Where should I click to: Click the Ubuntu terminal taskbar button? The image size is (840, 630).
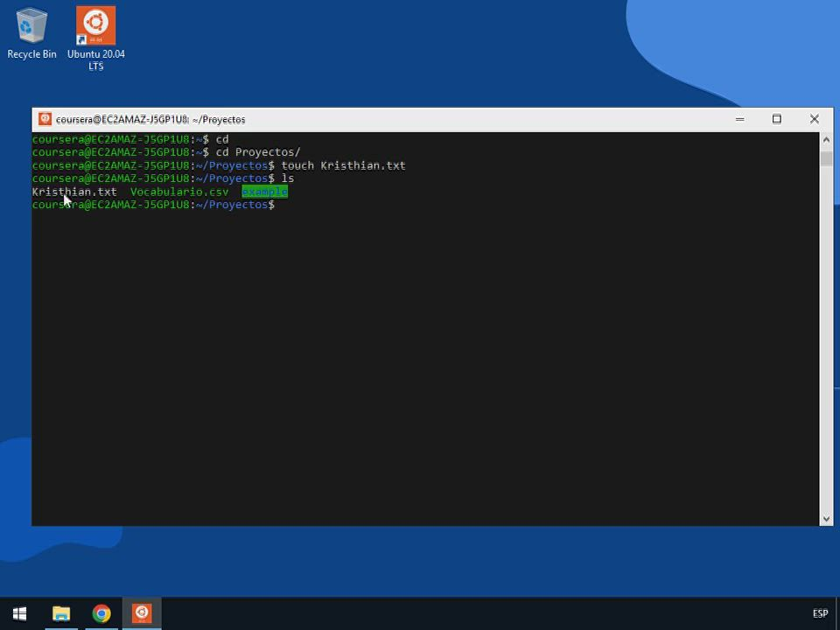142,613
